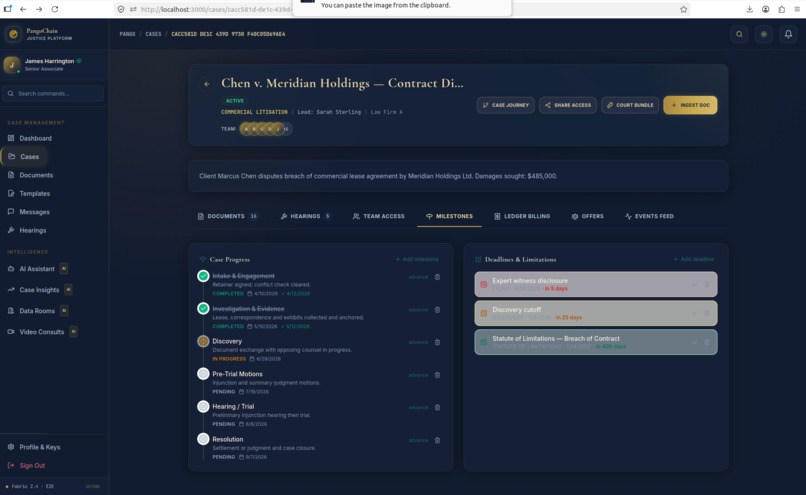Open the Ledger Billing tab
The image size is (806, 495).
(522, 216)
